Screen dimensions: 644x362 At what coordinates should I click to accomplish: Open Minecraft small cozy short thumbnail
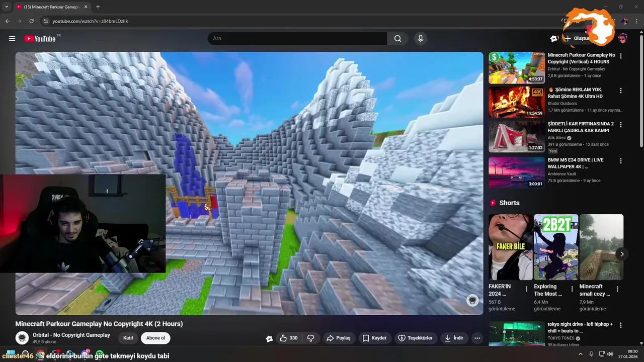pos(601,247)
